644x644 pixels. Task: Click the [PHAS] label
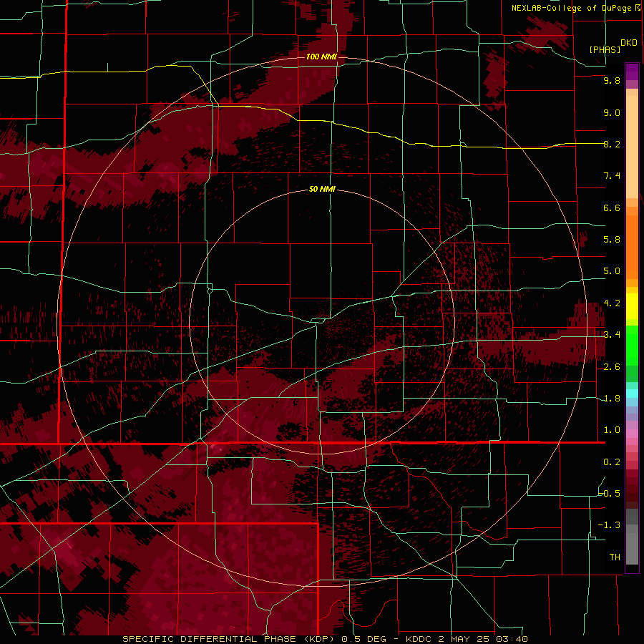605,50
